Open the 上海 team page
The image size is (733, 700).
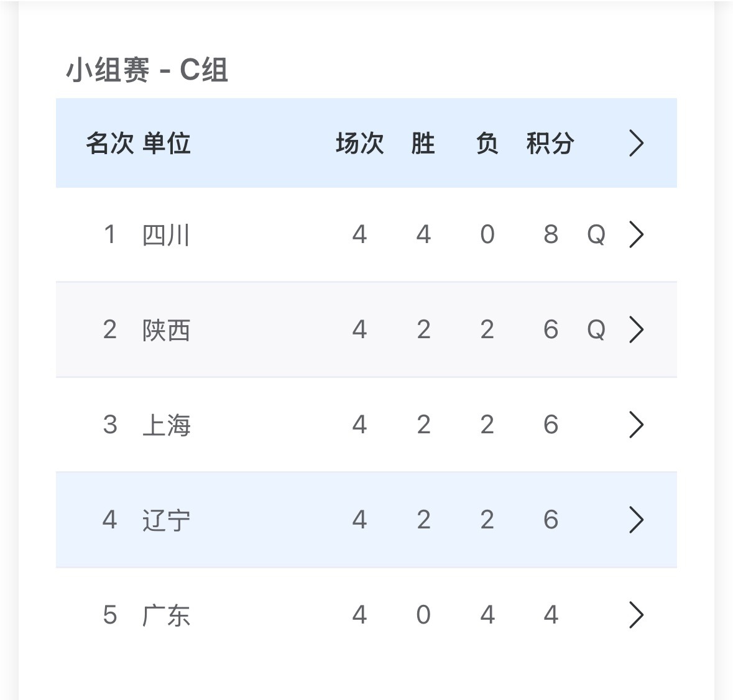tap(166, 425)
